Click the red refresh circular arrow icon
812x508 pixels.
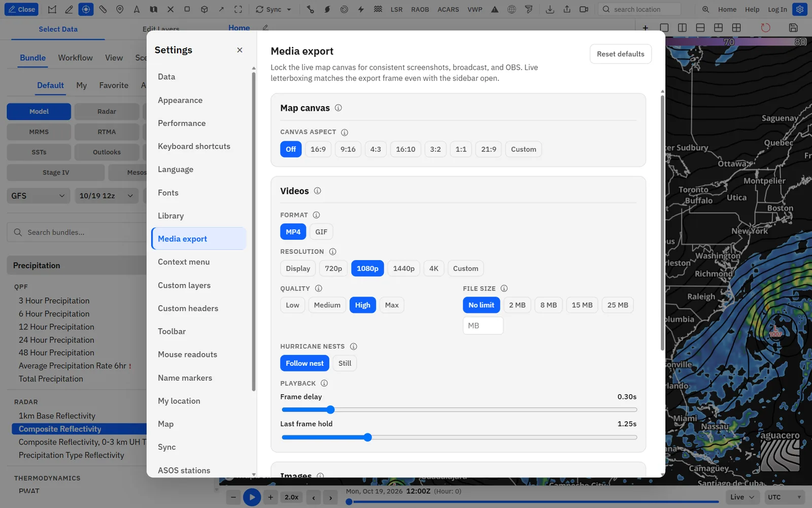[x=765, y=27]
